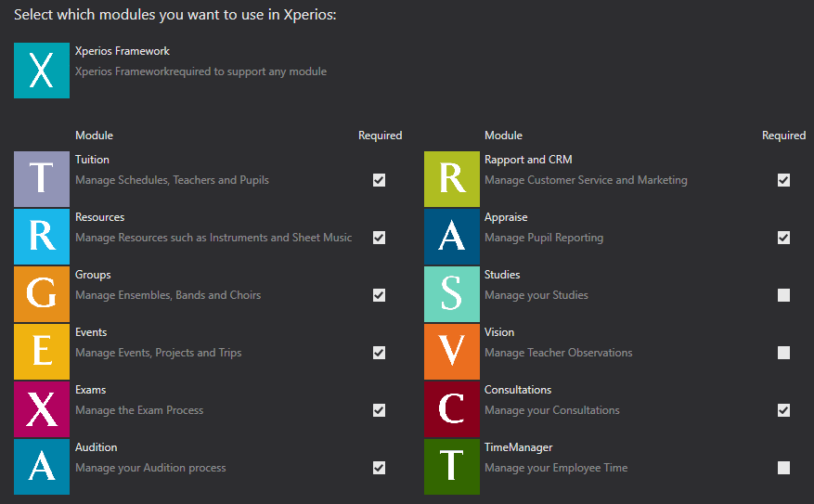
Task: Uncheck the Tuition required checkbox
Action: [x=379, y=180]
